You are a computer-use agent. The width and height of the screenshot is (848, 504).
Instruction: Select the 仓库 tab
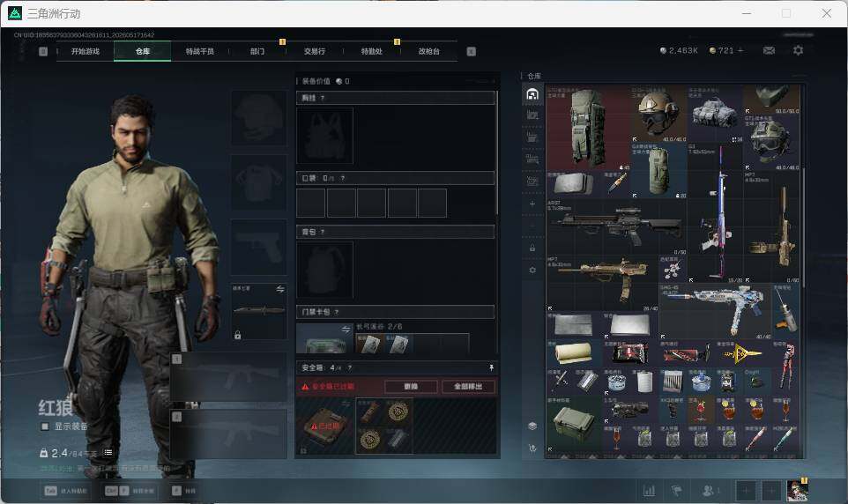pos(143,51)
